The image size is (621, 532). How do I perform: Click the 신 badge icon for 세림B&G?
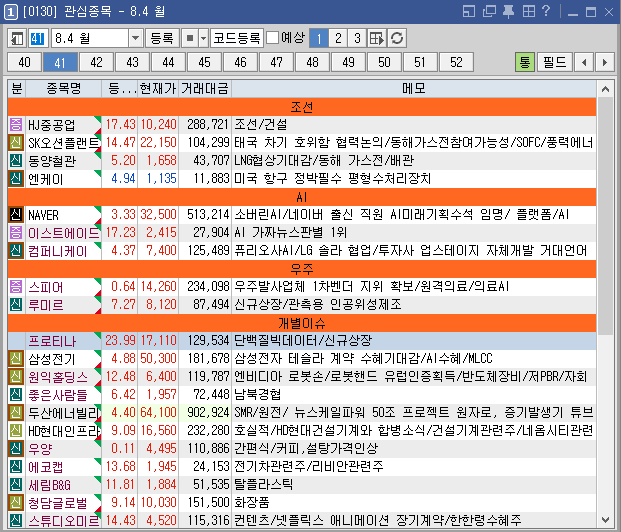pyautogui.click(x=16, y=485)
